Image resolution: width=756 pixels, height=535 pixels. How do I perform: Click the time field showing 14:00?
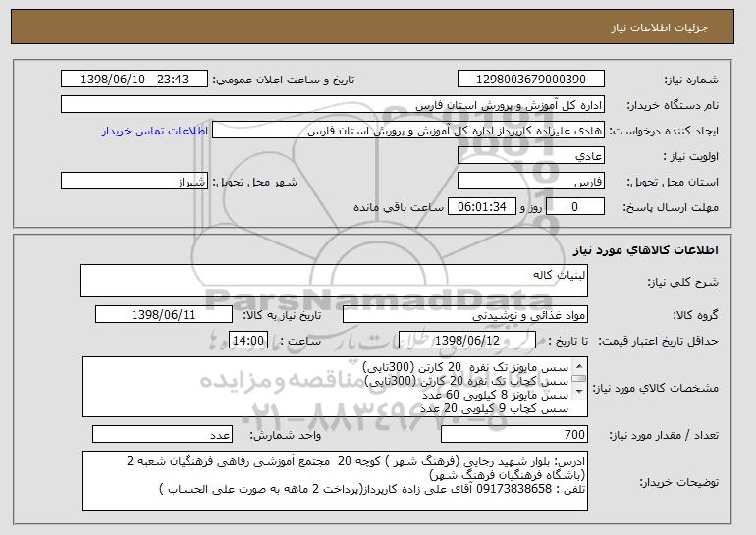click(248, 341)
